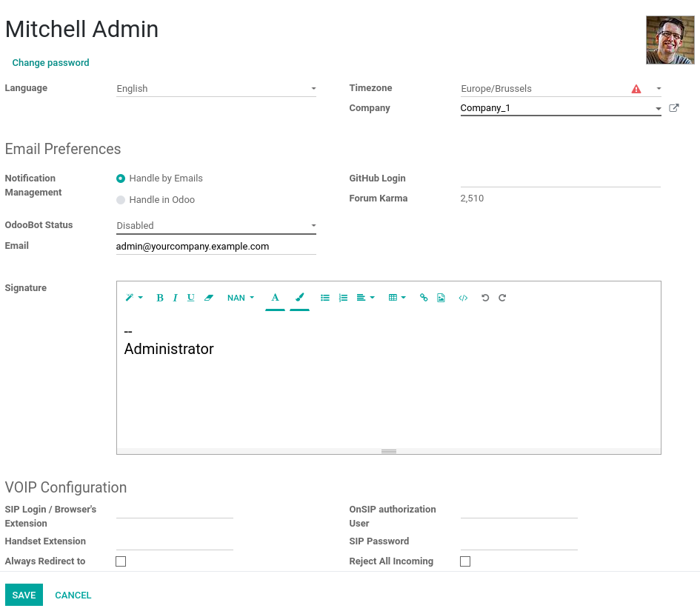This screenshot has width=700, height=614.
Task: Click the Change password link
Action: (50, 63)
